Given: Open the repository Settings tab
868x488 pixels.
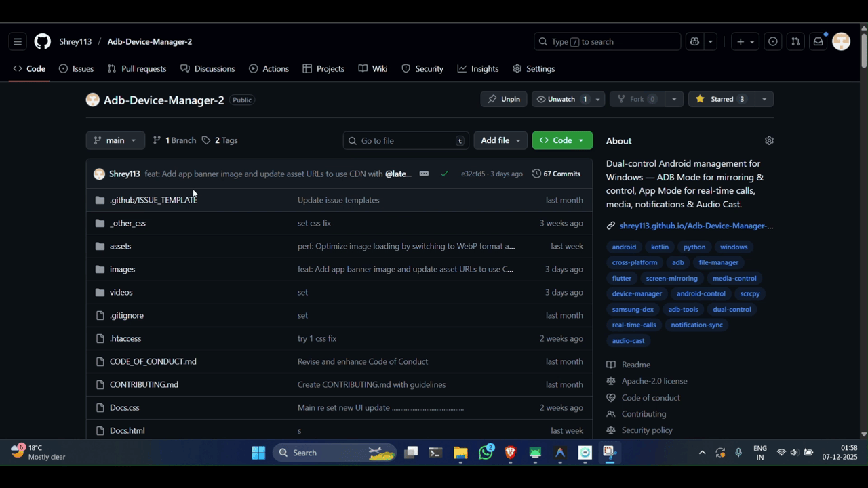Looking at the screenshot, I should pyautogui.click(x=540, y=68).
